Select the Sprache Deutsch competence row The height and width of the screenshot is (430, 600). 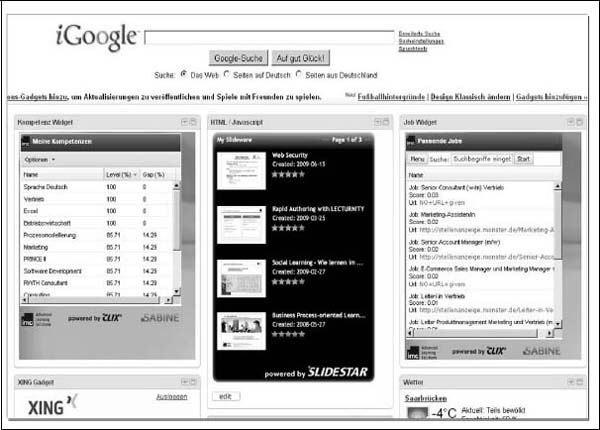tap(97, 187)
